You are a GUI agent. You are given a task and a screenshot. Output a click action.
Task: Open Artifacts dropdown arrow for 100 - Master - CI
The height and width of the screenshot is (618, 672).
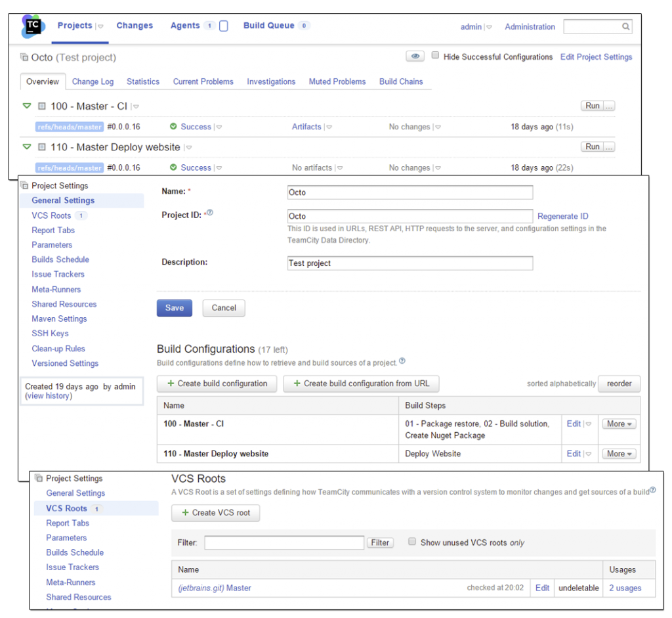coord(329,127)
